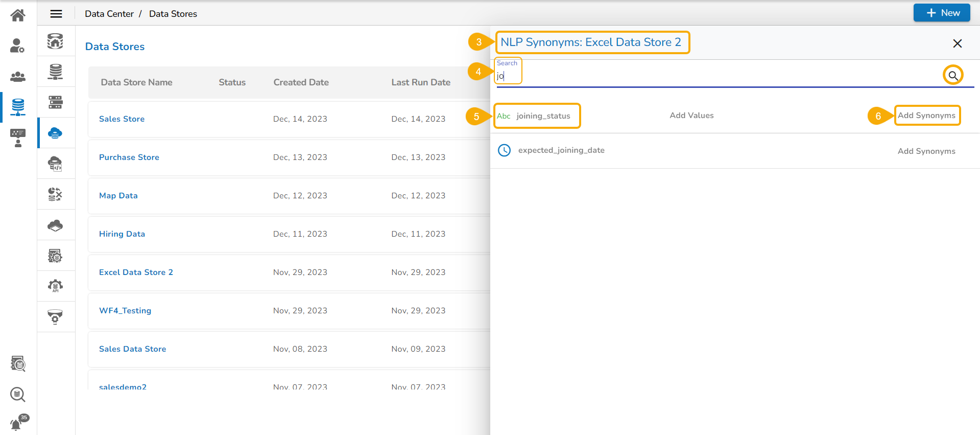
Task: Close the NLP Synonyms panel
Action: [x=957, y=43]
